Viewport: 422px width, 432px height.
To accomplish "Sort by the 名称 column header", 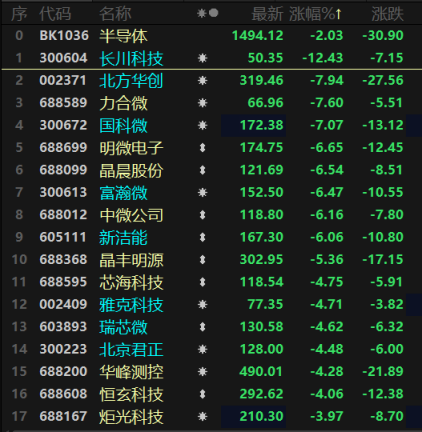I will 115,14.
